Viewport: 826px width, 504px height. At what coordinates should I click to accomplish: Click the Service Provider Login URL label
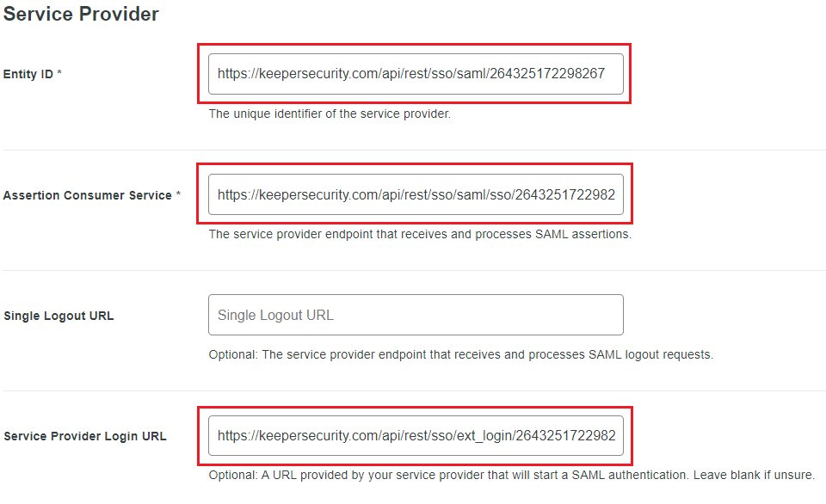point(85,436)
